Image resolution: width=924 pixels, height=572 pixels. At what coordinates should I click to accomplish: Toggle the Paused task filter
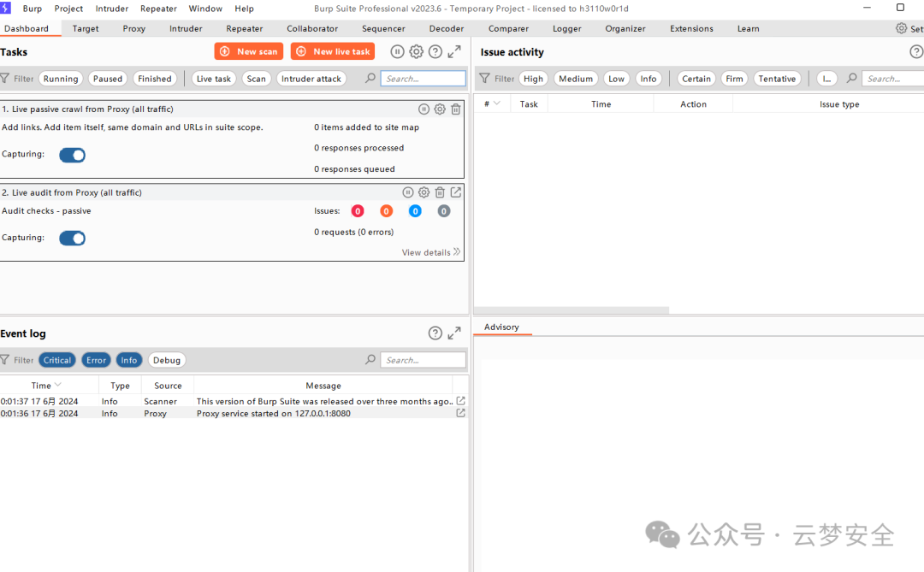click(x=108, y=79)
